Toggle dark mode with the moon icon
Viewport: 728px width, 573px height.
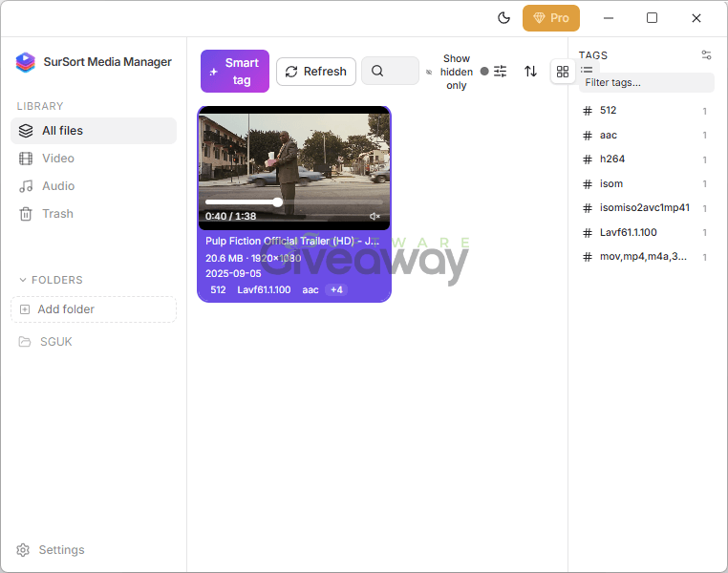coord(503,18)
